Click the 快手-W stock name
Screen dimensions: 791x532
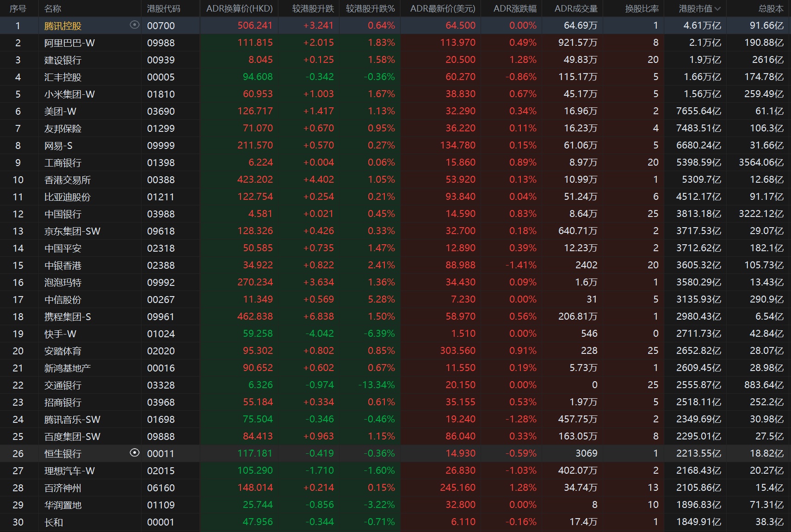(x=60, y=334)
